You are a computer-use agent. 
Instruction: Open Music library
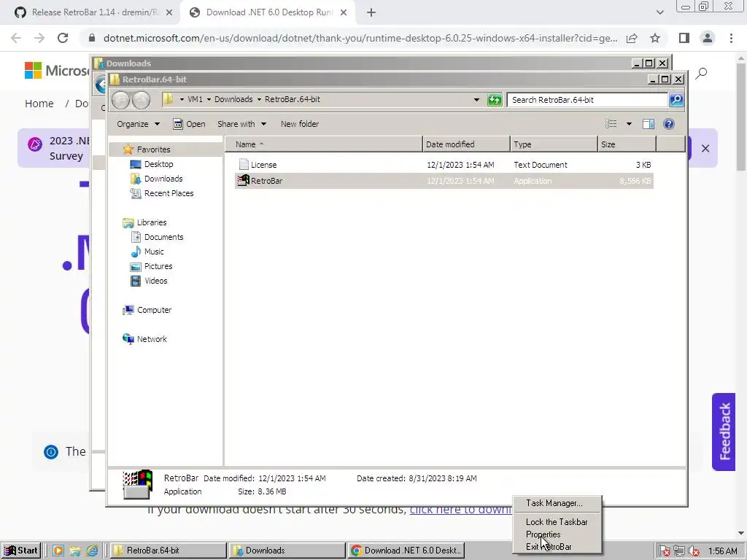click(x=154, y=252)
